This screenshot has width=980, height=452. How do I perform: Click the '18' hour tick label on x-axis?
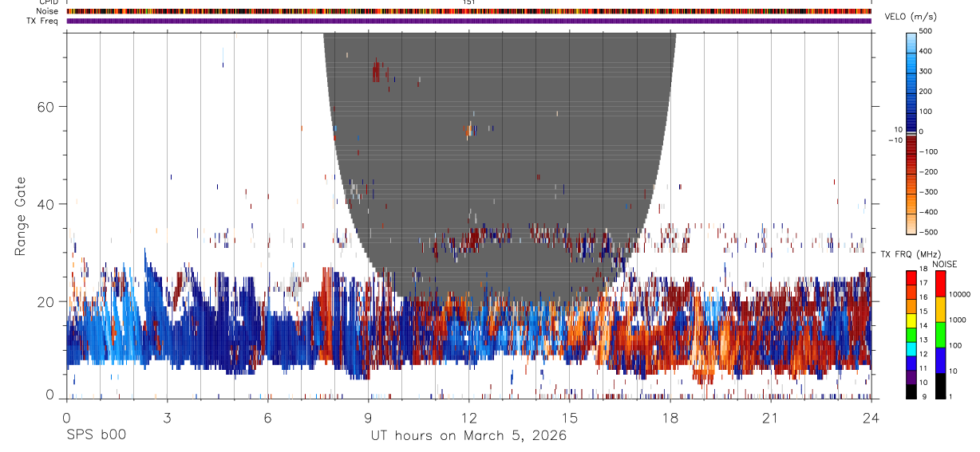[670, 418]
